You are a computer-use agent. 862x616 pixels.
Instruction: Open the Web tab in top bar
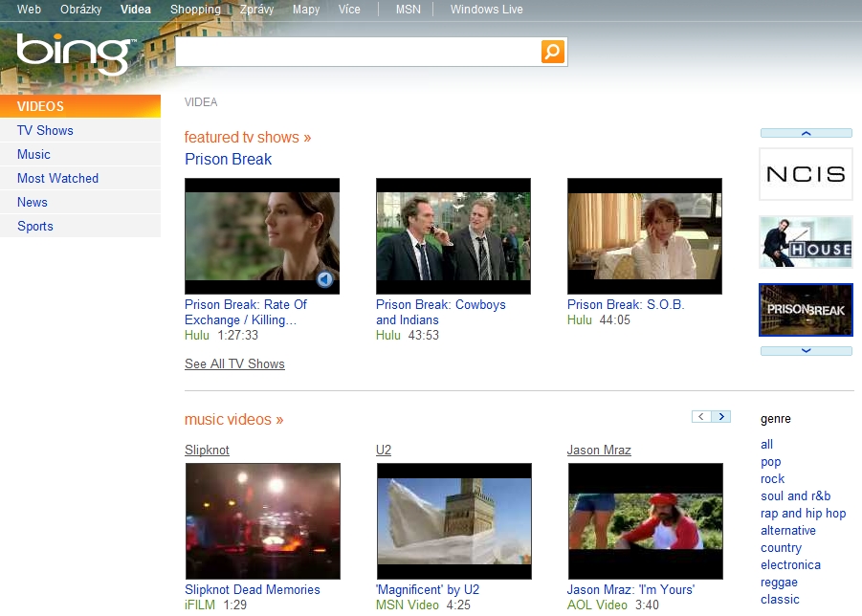[x=29, y=10]
